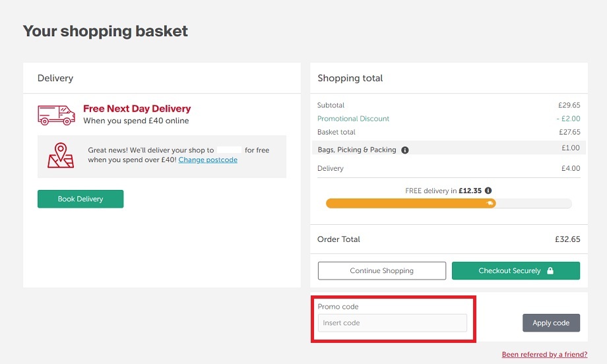Click the discount amount - £2.00
The height and width of the screenshot is (364, 607).
click(568, 119)
